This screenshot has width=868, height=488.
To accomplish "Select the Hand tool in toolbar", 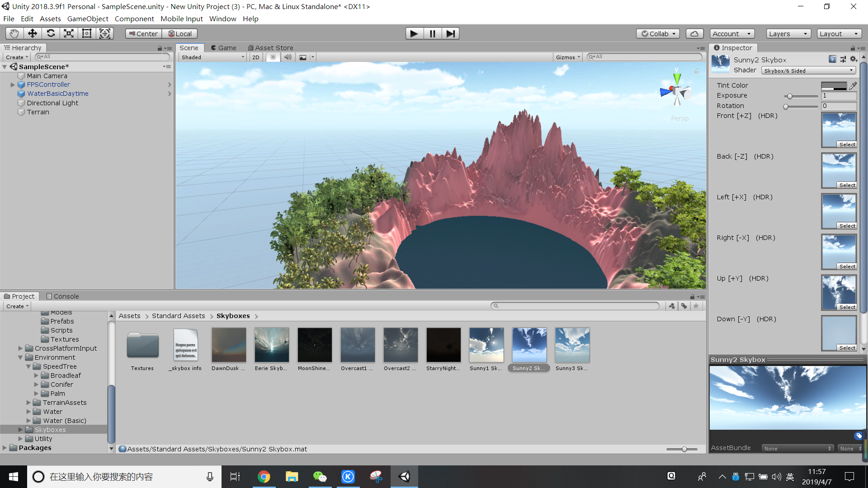I will point(14,33).
